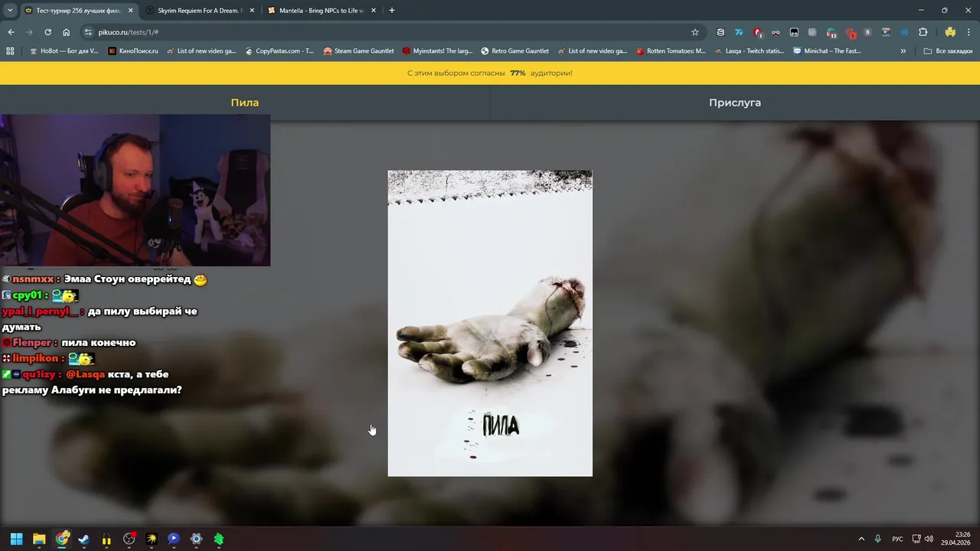Switch to the Mantella tab
Image resolution: width=980 pixels, height=551 pixels.
[x=322, y=11]
